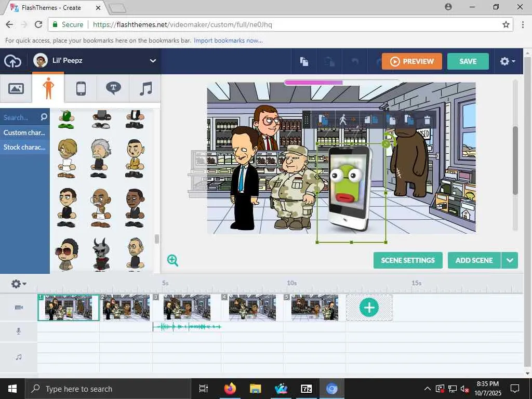Pick the gray-haired Einstein-like character
The height and width of the screenshot is (399, 532).
click(100, 158)
